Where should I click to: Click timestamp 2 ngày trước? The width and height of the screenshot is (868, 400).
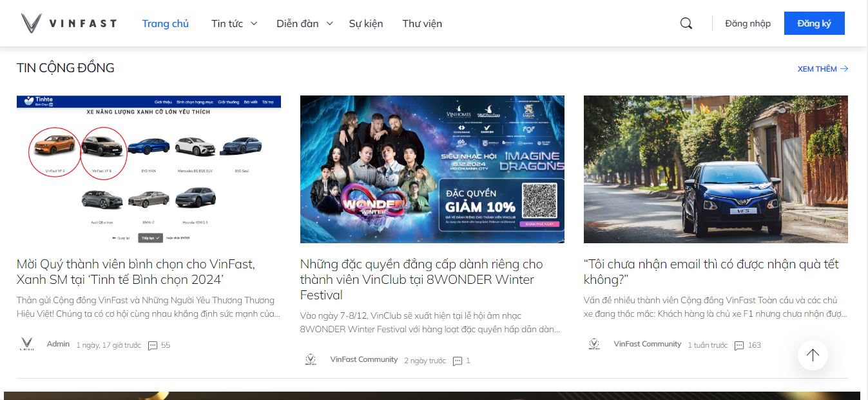click(425, 361)
